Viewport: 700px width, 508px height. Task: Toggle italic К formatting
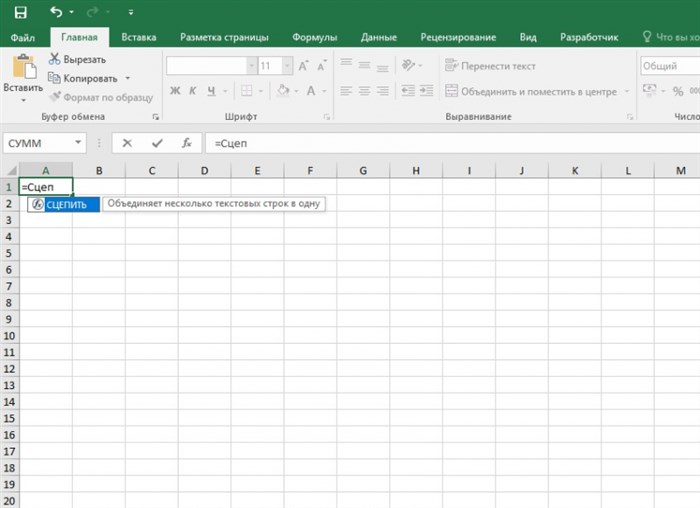pyautogui.click(x=193, y=91)
